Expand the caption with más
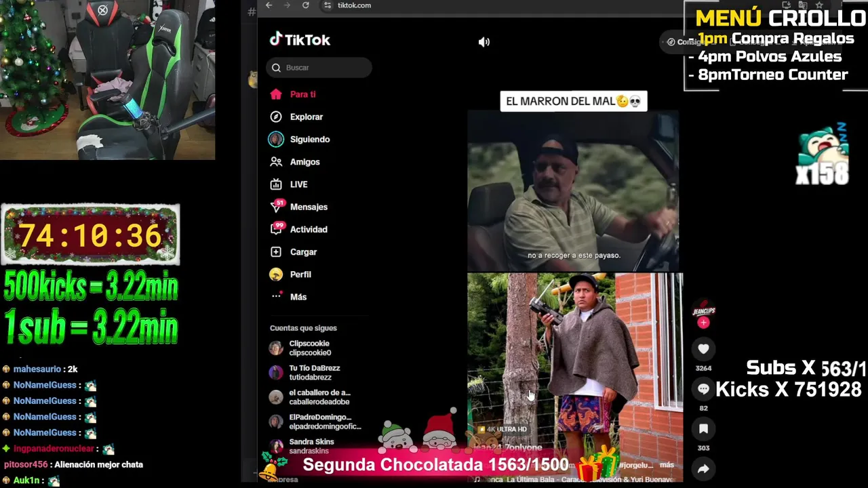Viewport: 868px width, 488px height. (x=667, y=465)
